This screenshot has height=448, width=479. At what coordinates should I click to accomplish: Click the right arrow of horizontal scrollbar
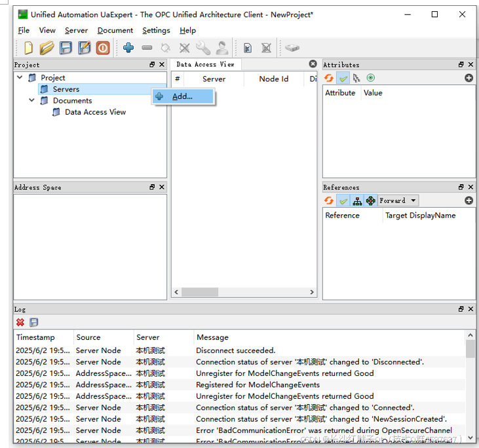[x=312, y=292]
